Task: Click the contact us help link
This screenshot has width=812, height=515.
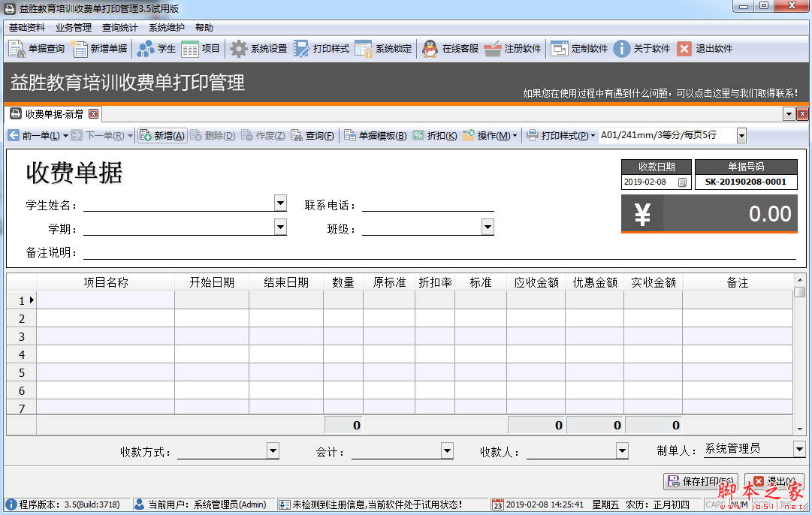Action: tap(660, 93)
